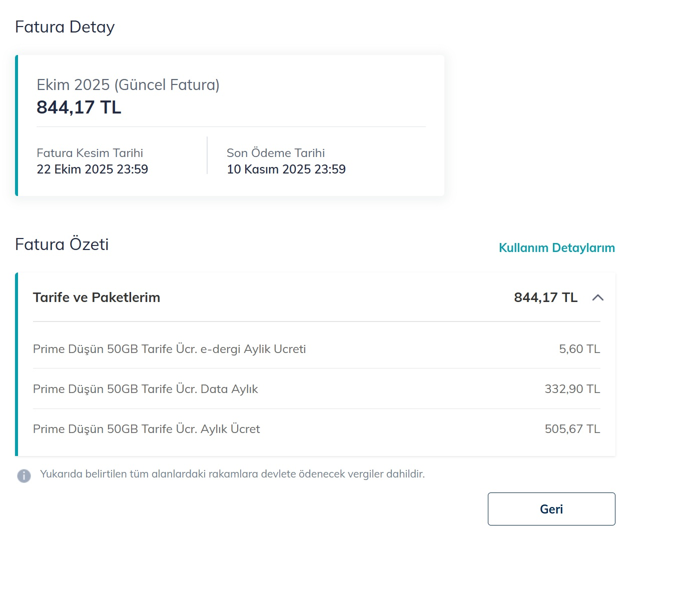The width and height of the screenshot is (676, 616).
Task: Click the 10 Kasım 2025 23:59 date
Action: coord(286,169)
